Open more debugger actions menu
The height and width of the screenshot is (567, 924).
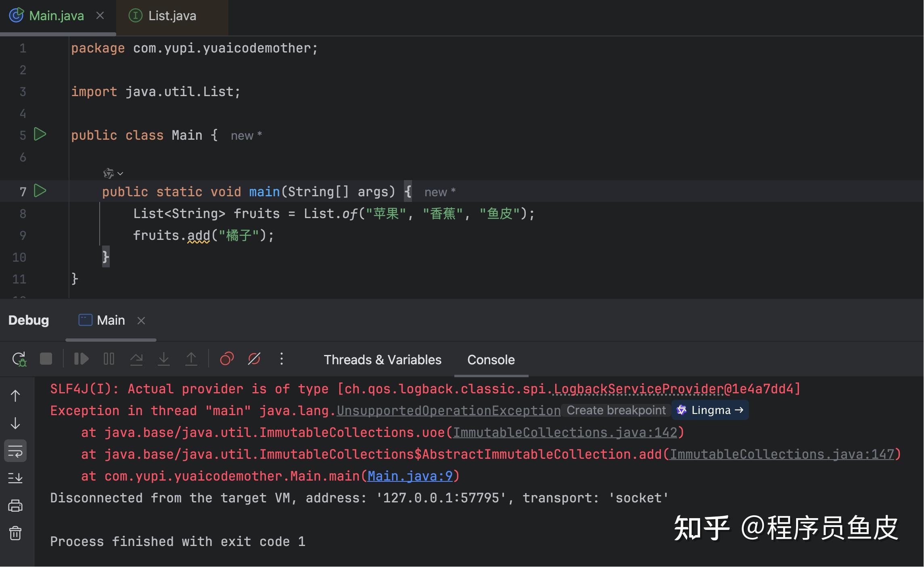(x=282, y=359)
